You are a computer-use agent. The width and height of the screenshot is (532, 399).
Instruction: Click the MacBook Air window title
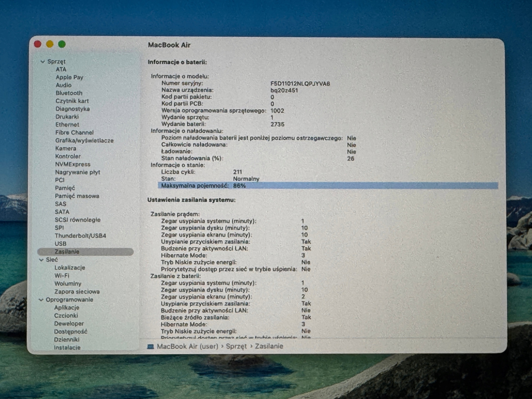[x=169, y=45]
